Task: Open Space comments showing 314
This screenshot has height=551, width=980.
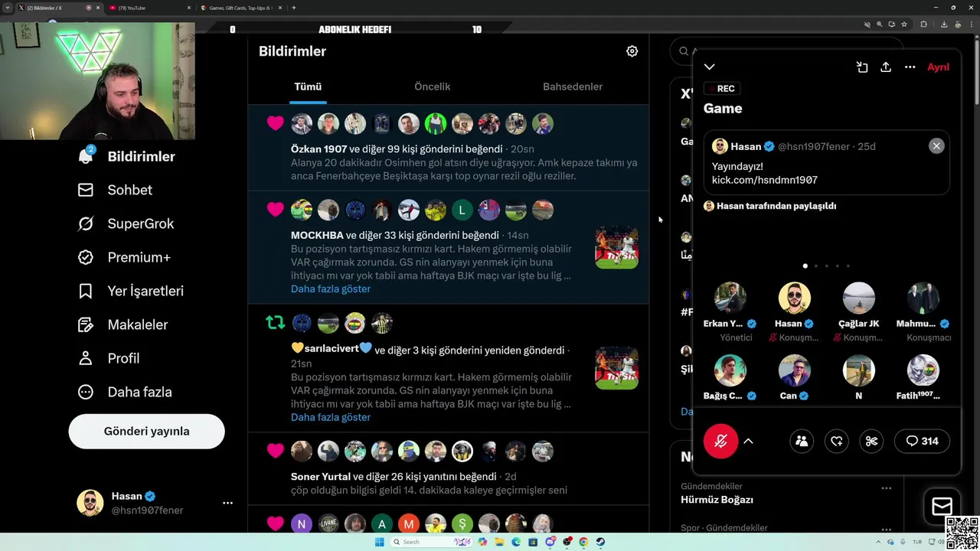Action: tap(922, 441)
